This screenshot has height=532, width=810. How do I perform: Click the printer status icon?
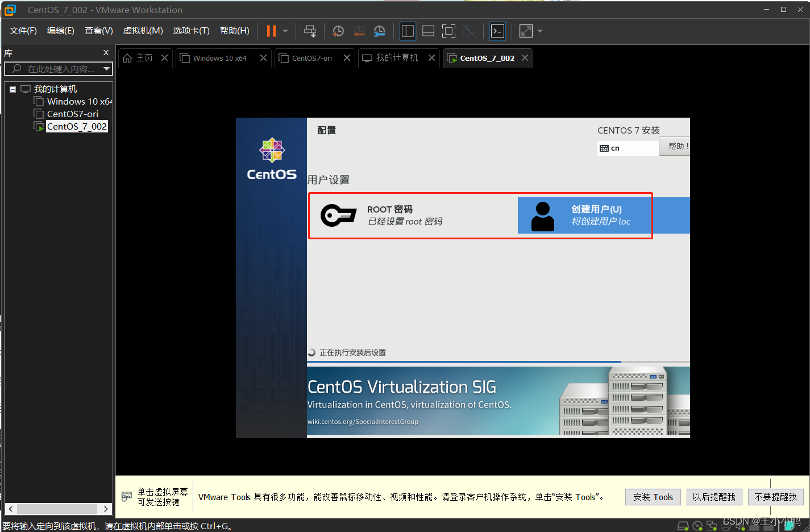click(x=726, y=526)
